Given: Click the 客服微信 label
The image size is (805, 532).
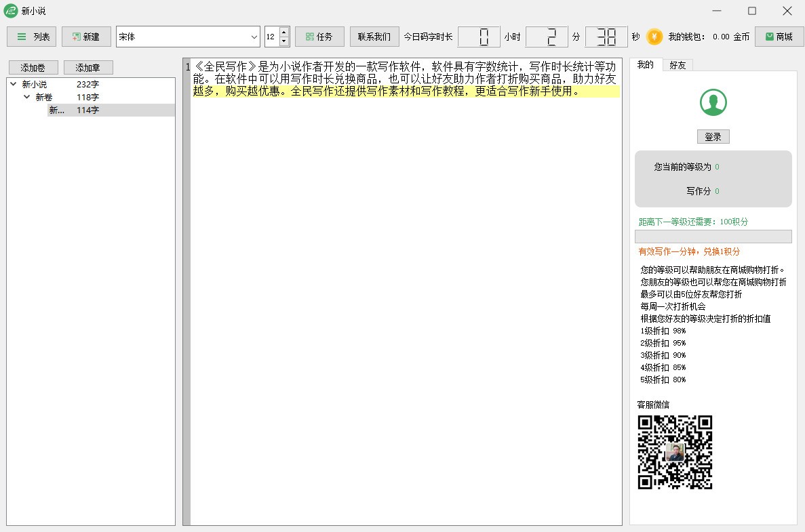Looking at the screenshot, I should [x=653, y=405].
